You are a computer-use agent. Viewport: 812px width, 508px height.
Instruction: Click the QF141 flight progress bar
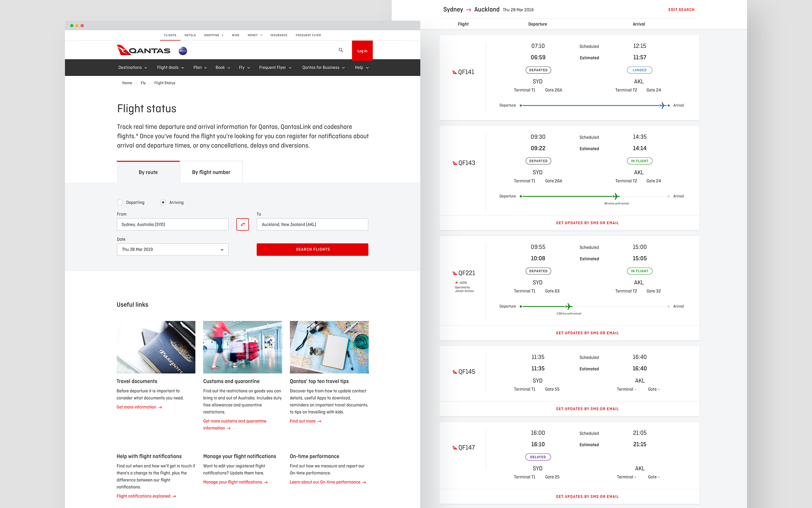pyautogui.click(x=595, y=105)
